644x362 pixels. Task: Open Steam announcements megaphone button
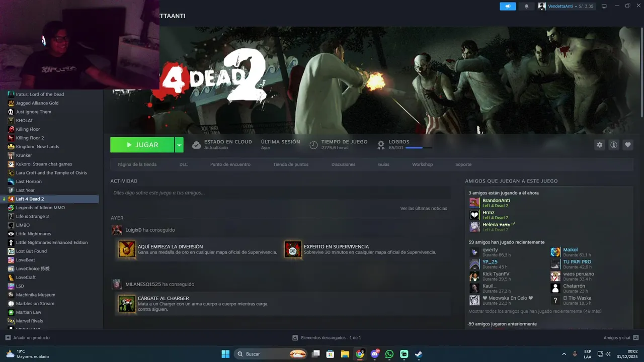[508, 6]
